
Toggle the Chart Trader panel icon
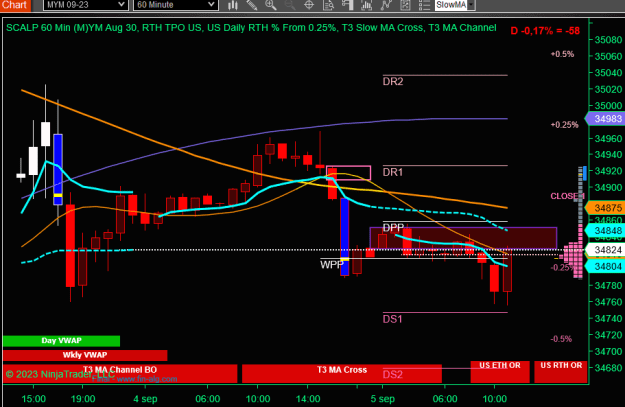point(348,5)
